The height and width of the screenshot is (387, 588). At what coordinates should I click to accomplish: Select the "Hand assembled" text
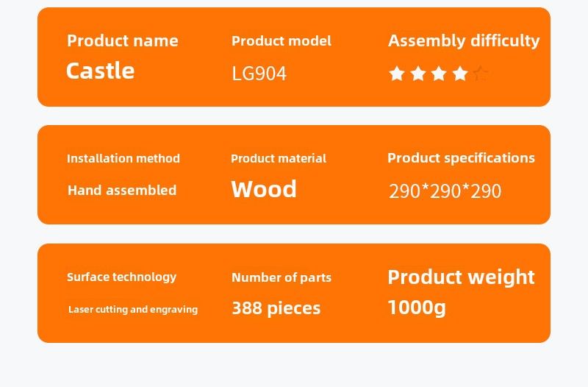point(122,190)
